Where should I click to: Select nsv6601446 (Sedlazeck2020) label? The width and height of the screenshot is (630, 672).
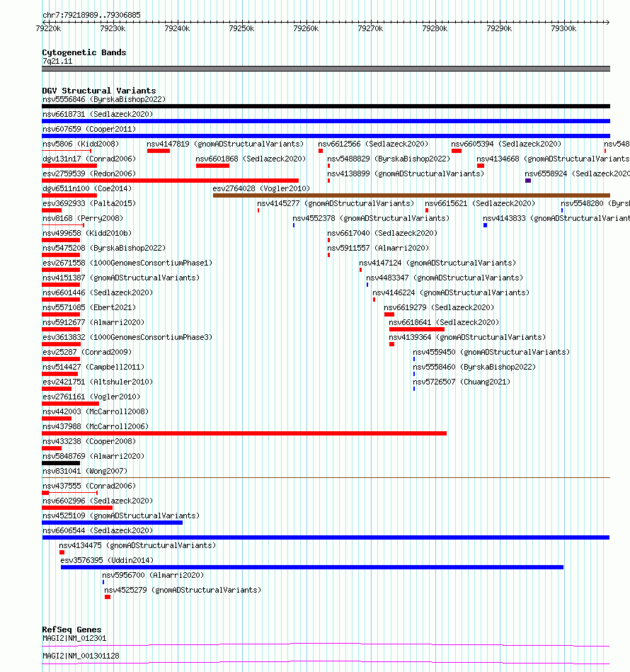(98, 292)
